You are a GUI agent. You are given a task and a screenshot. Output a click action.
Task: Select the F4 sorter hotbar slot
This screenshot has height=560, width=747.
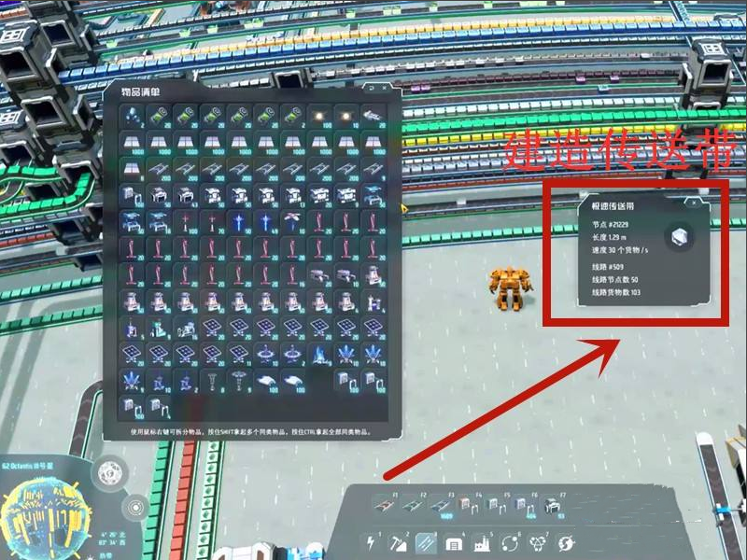469,505
